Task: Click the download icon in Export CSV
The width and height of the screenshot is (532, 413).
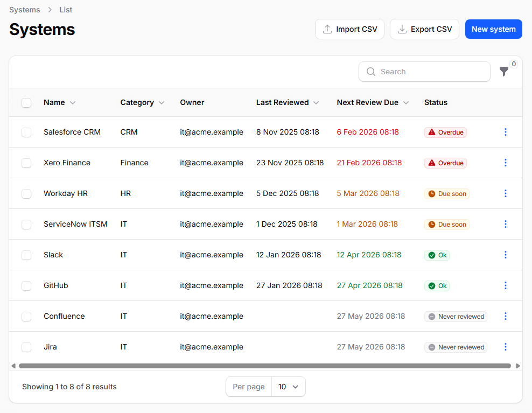Action: click(x=402, y=29)
